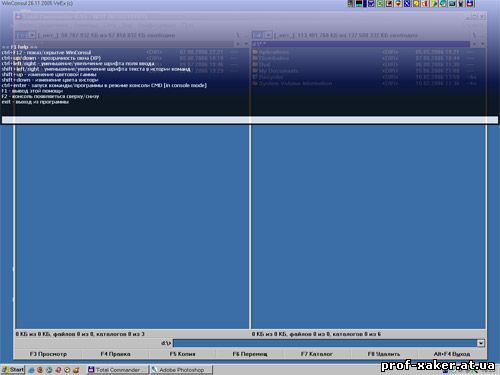
Task: Launch the Firefox quick launch icon
Action: 40,370
